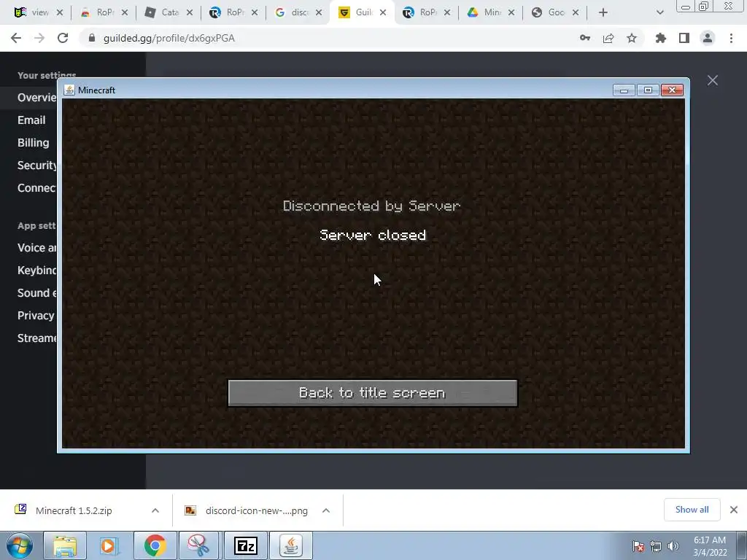Close the active 'Guil' Guilded tab

(383, 13)
